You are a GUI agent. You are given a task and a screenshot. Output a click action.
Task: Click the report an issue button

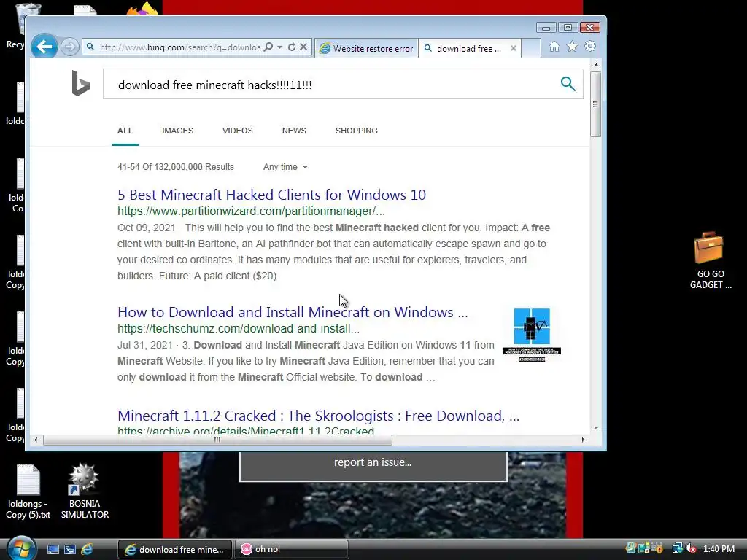[x=373, y=463]
